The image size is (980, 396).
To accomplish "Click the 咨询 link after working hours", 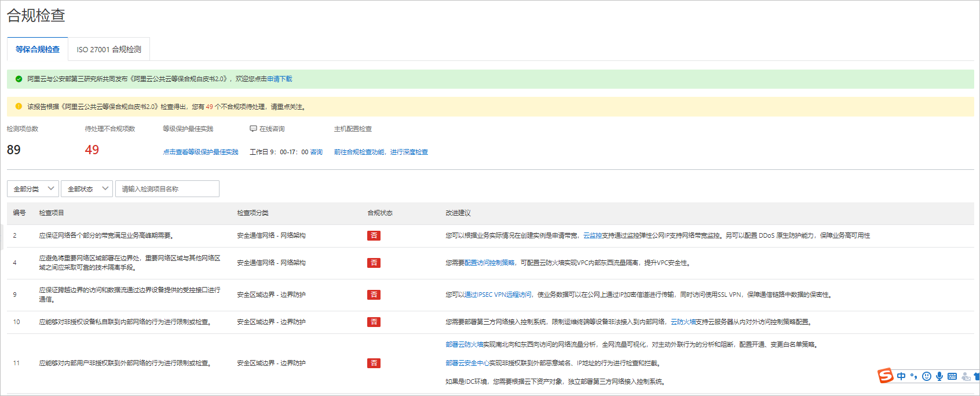I will point(316,152).
